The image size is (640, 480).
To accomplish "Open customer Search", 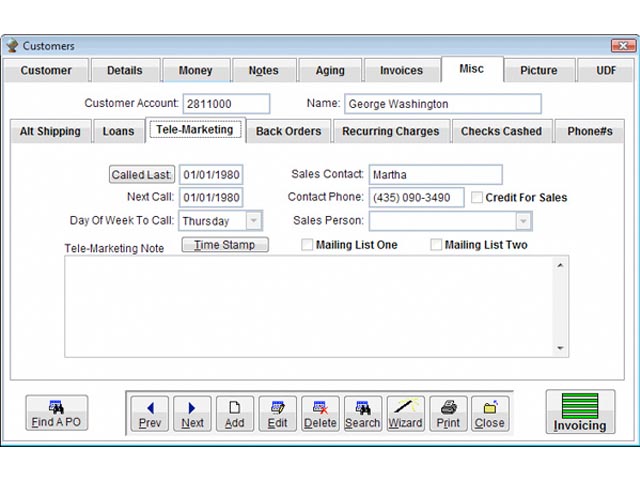I will pos(363,413).
